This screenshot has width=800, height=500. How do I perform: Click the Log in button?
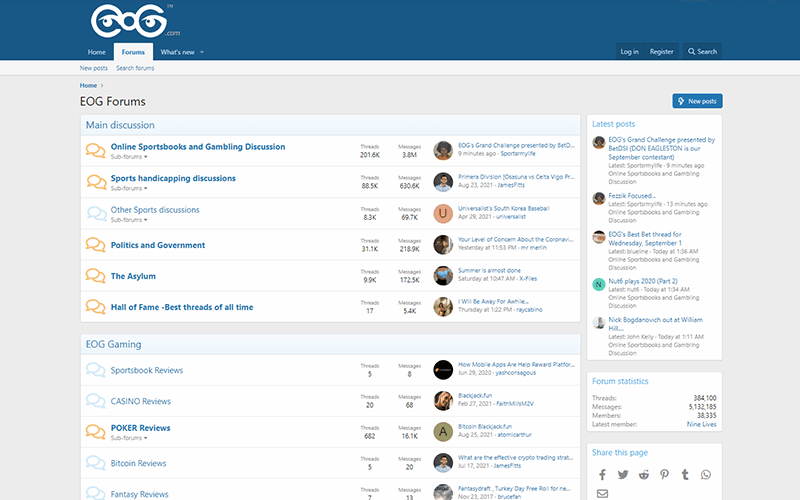click(x=629, y=52)
